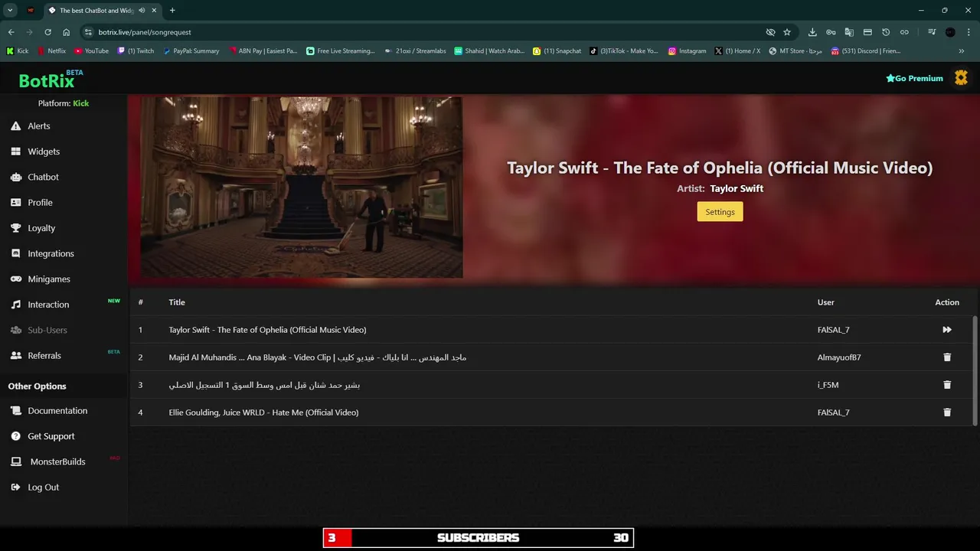The width and height of the screenshot is (980, 551).
Task: Open TikTok bookmark
Action: [x=623, y=51]
